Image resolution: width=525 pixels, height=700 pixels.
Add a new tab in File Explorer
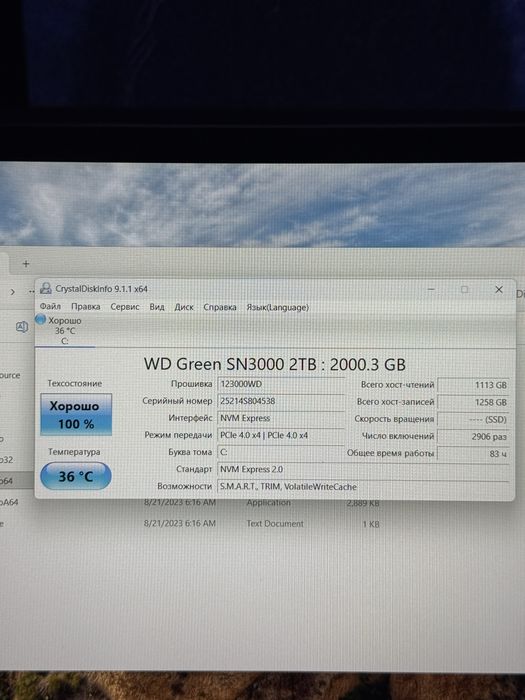[x=26, y=264]
